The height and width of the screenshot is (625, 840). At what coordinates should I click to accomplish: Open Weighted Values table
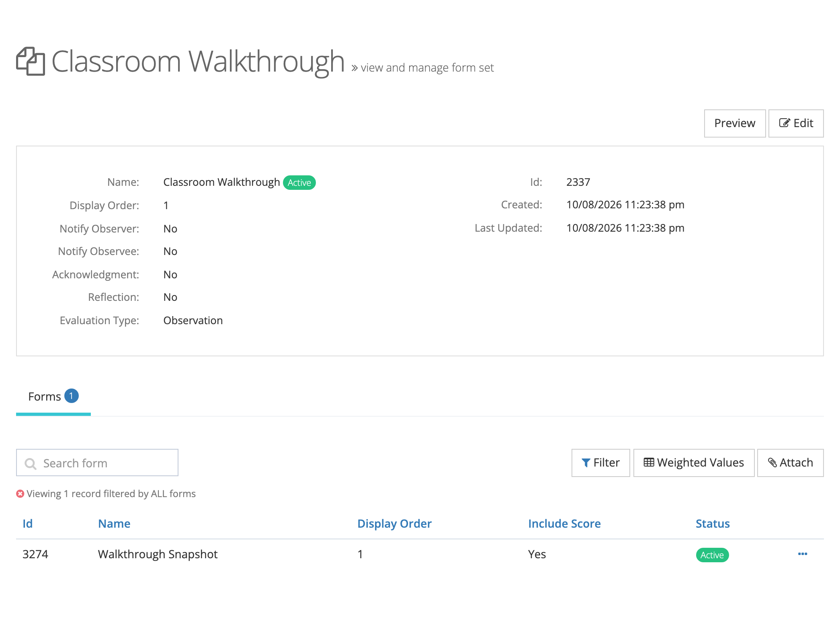[694, 463]
